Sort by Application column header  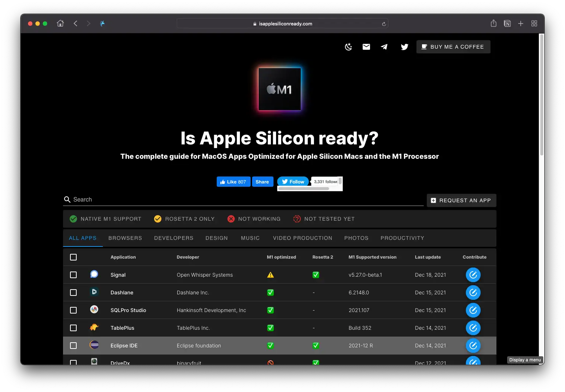[x=123, y=257]
